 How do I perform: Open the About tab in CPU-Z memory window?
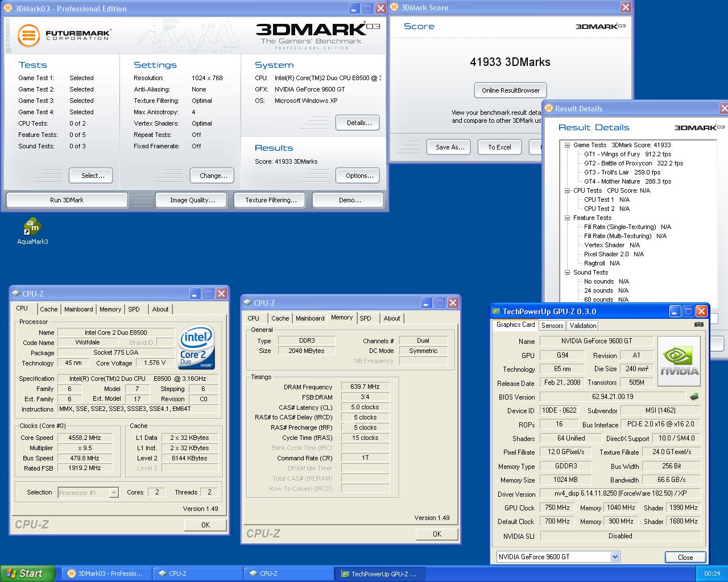click(392, 318)
